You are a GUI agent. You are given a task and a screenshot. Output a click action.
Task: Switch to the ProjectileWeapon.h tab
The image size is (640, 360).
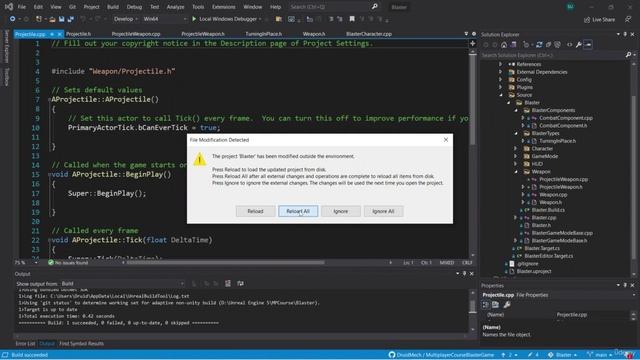203,34
